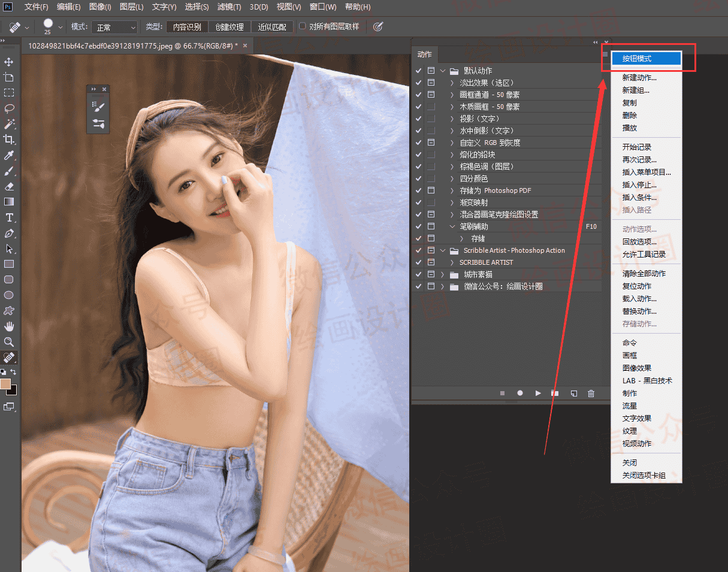The width and height of the screenshot is (728, 572).
Task: Expand the 微信公众号：绘画设计圈 set
Action: pos(443,286)
